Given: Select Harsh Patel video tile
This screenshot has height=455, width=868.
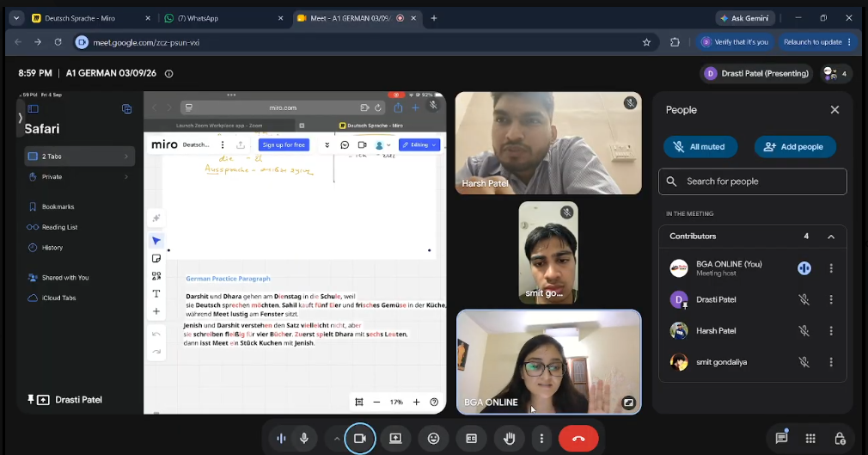Looking at the screenshot, I should click(x=548, y=143).
